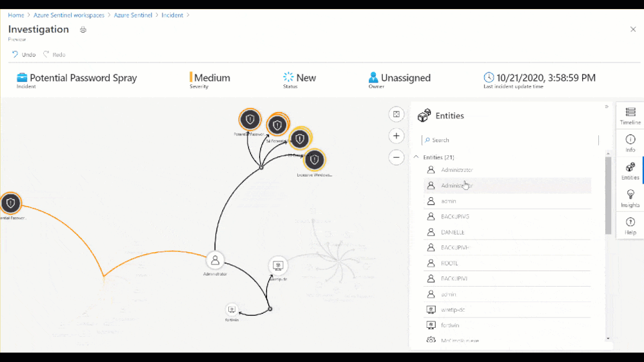Zoom out of the graph with minus button
This screenshot has width=644, height=362.
(x=396, y=157)
